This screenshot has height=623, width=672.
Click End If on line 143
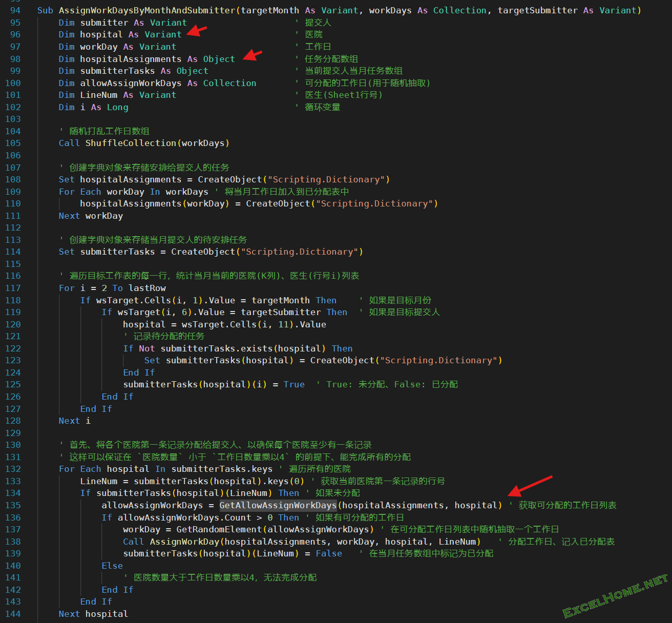[96, 601]
